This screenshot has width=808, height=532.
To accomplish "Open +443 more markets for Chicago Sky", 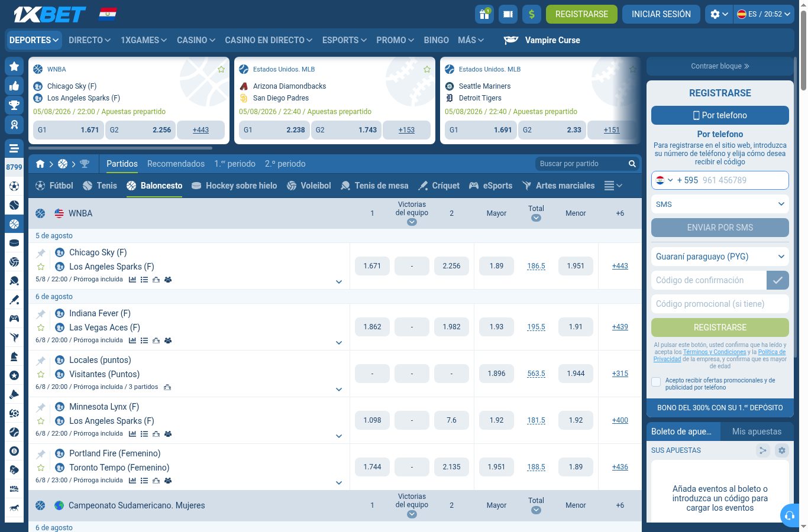I will pos(620,266).
